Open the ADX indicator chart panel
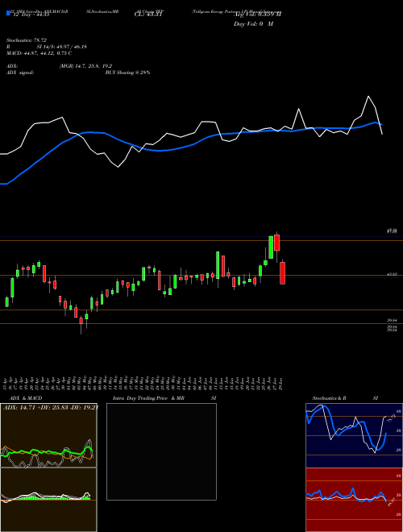 click(x=48, y=435)
